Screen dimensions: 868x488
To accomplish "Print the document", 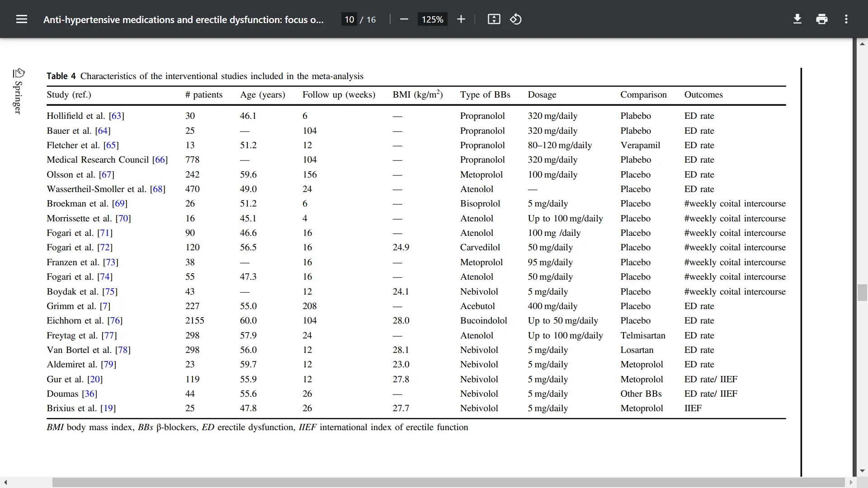I will 822,19.
